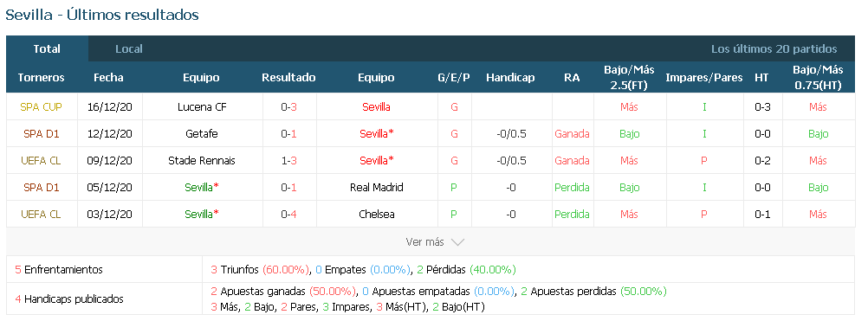Select the Total tab

[47, 48]
